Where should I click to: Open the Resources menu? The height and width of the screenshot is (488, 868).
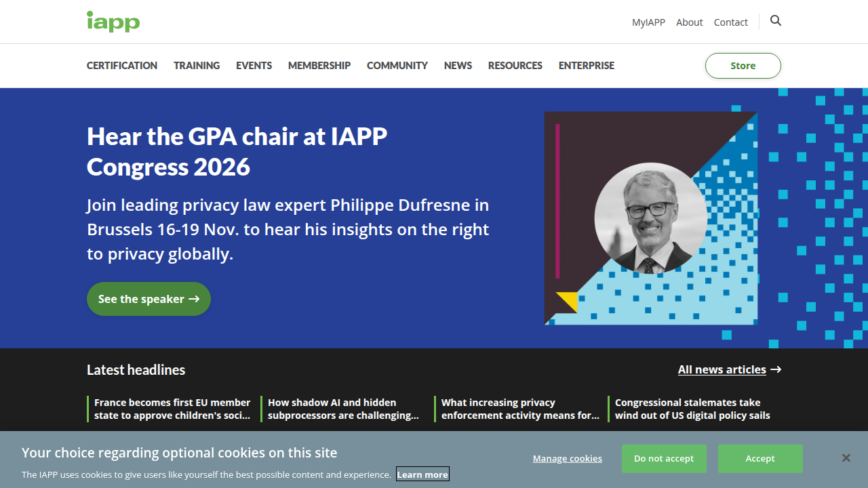click(x=515, y=66)
